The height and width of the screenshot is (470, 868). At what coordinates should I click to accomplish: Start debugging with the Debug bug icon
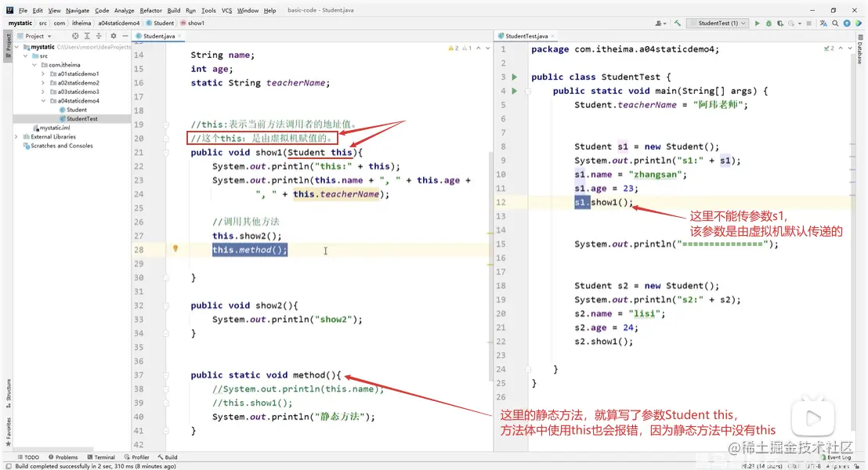point(769,23)
